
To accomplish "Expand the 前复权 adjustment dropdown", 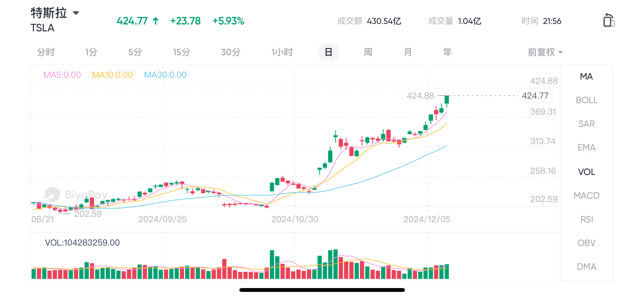I will pos(545,52).
